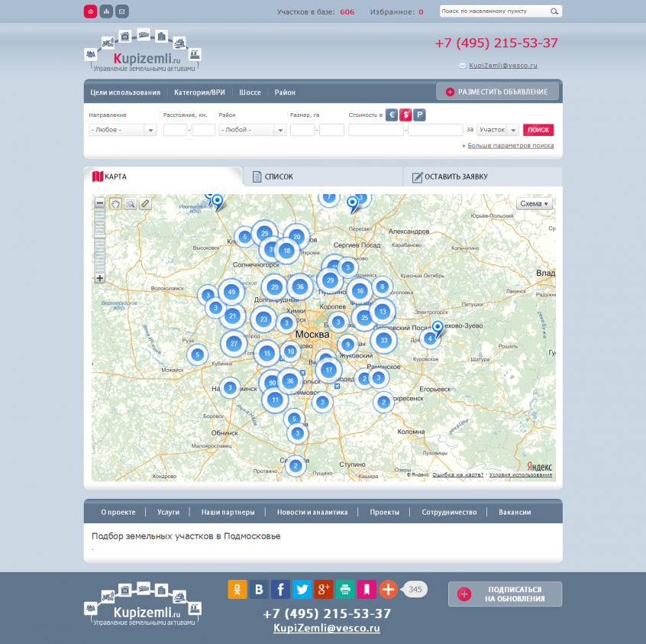Share via Google Plus icon

[x=324, y=589]
